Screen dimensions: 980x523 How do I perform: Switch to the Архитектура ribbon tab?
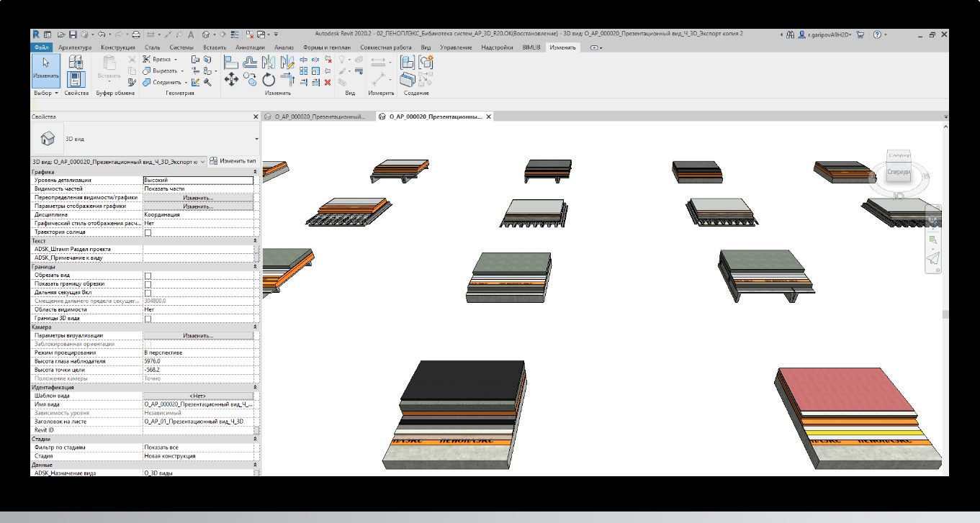[x=75, y=47]
